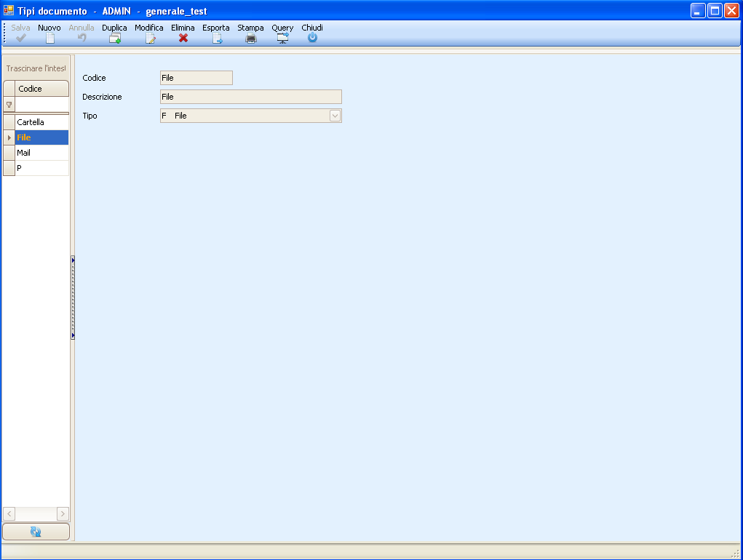Click the Codice filter text box

[x=41, y=105]
